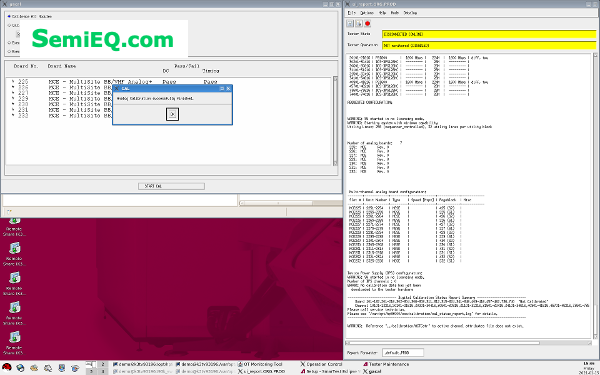Open the last menu in ui_report menu bar
This screenshot has width=600, height=375.
click(x=410, y=13)
